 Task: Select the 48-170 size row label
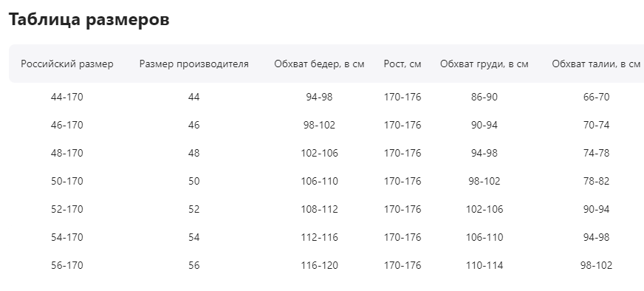pos(67,153)
